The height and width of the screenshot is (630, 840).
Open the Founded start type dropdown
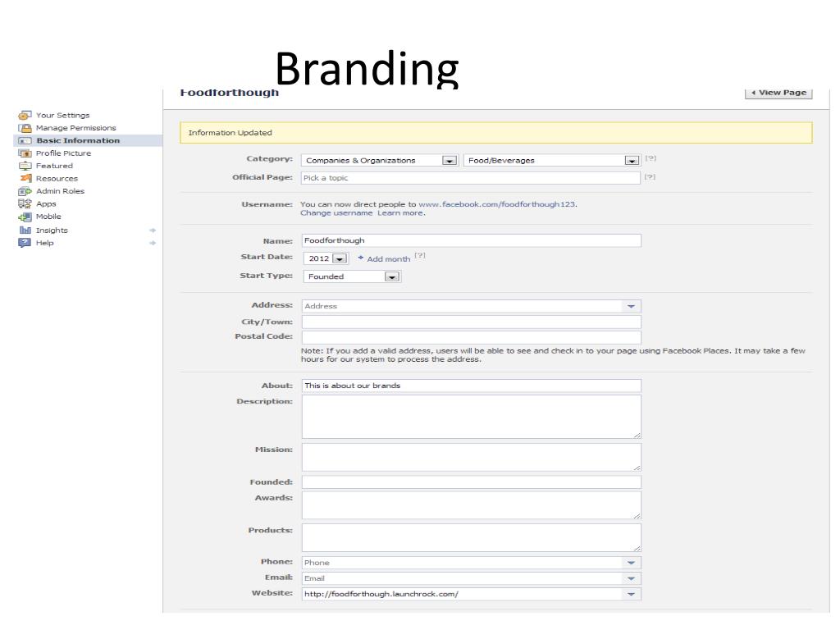click(x=352, y=276)
